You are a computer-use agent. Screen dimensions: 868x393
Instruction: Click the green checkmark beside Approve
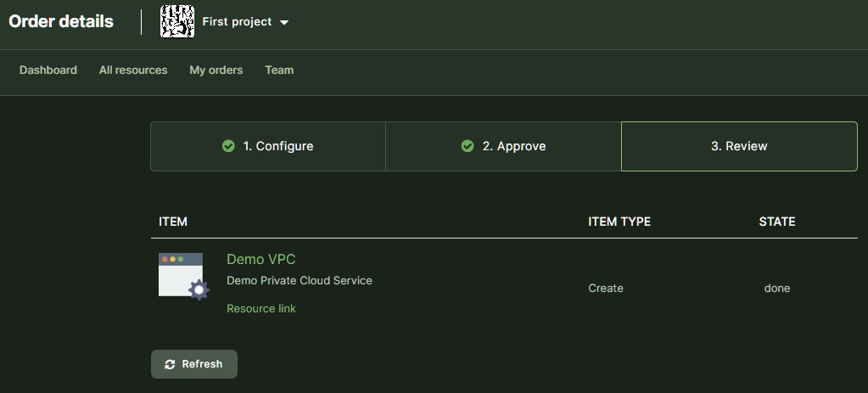click(468, 146)
